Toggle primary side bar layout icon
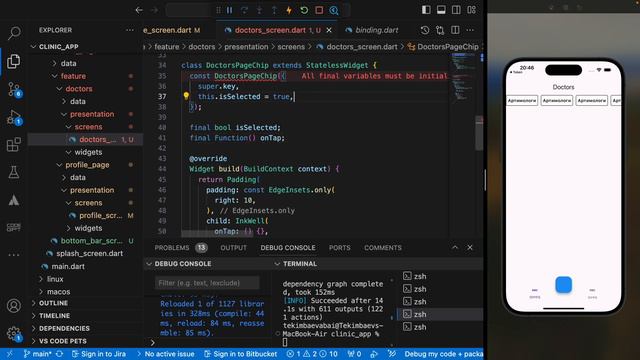The image size is (640, 360). coord(426,10)
